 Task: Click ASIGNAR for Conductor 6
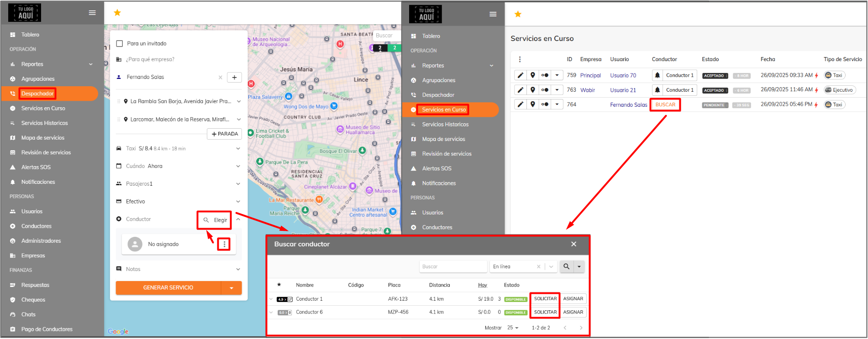573,313
